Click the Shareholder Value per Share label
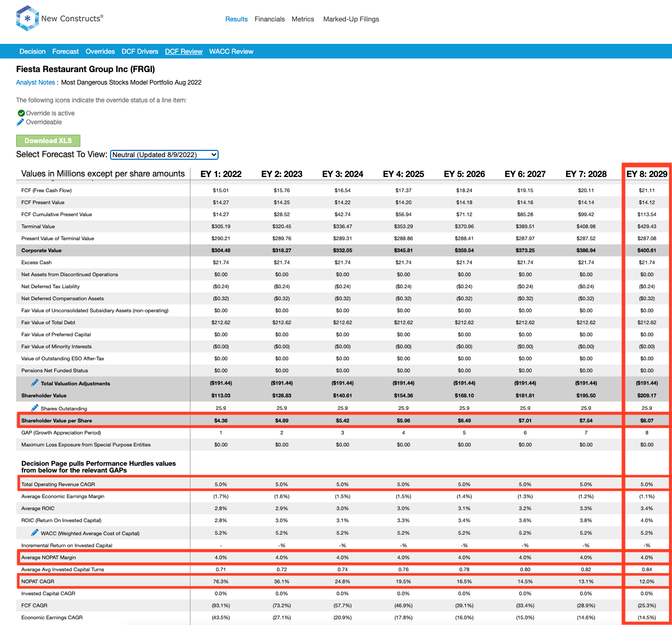The height and width of the screenshot is (625, 672). [x=57, y=420]
